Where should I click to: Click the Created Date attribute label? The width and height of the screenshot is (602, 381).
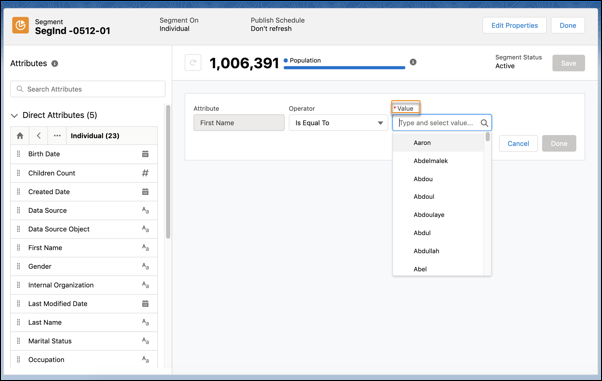49,192
